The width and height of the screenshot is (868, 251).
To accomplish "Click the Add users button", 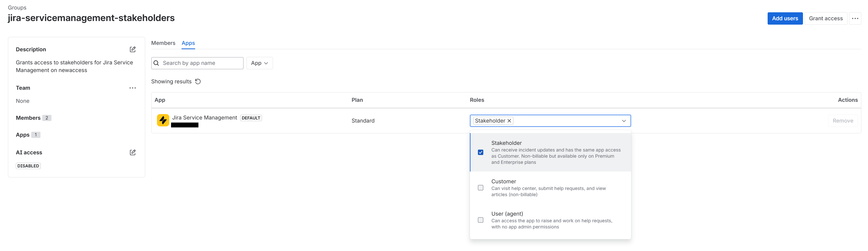I will tap(785, 18).
